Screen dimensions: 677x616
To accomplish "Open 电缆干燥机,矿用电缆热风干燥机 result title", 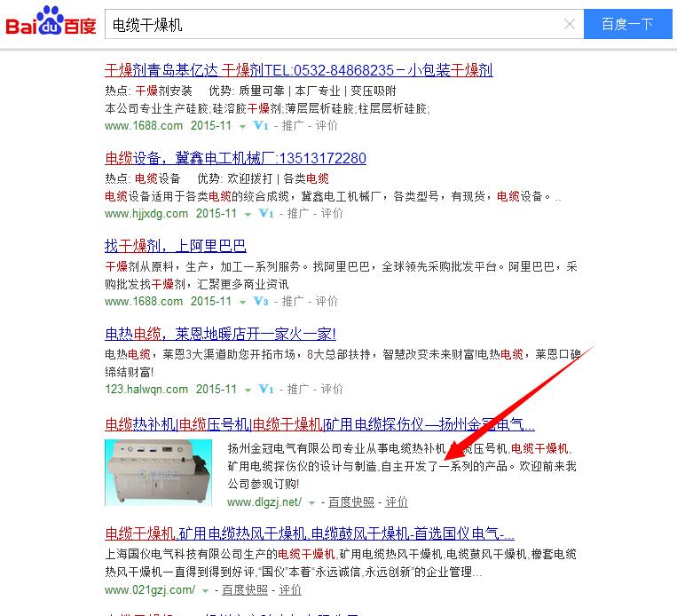I will (310, 533).
